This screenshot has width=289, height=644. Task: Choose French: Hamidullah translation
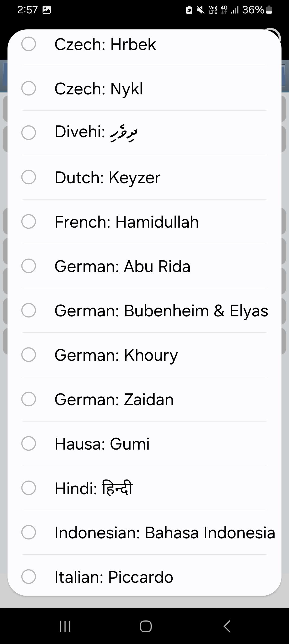tap(29, 221)
